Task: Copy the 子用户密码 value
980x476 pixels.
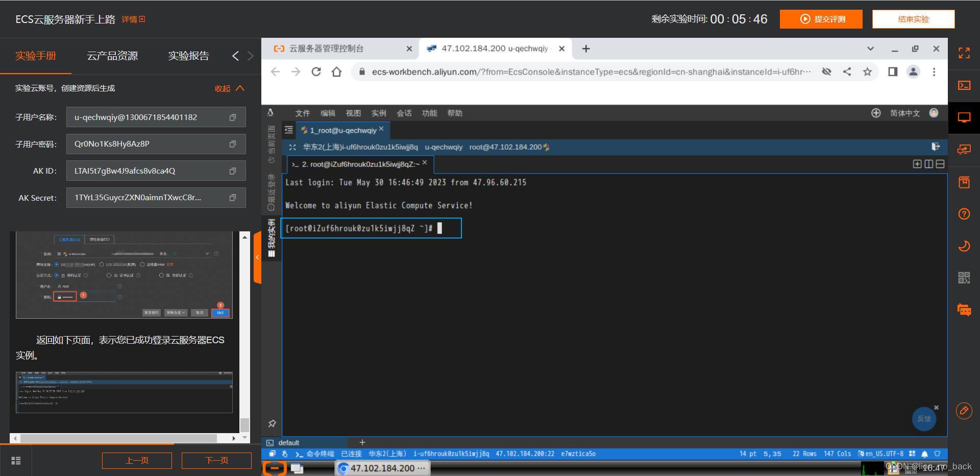Action: (233, 144)
